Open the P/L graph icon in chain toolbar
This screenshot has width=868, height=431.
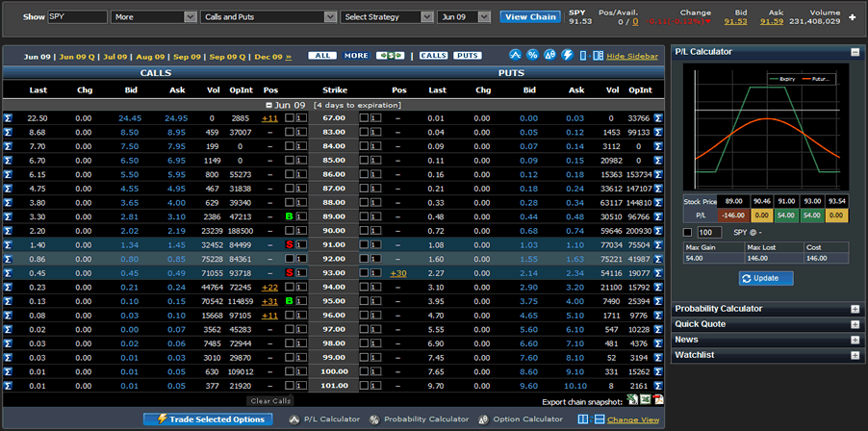[x=516, y=56]
